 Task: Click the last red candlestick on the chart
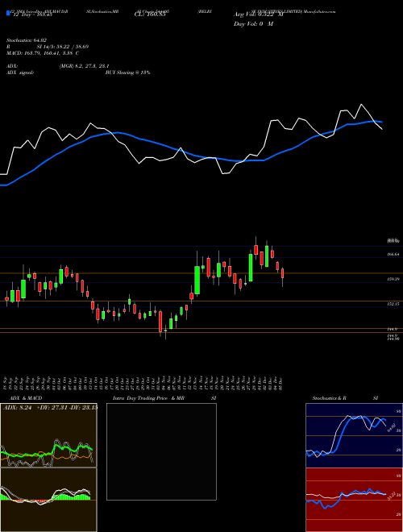tap(282, 273)
